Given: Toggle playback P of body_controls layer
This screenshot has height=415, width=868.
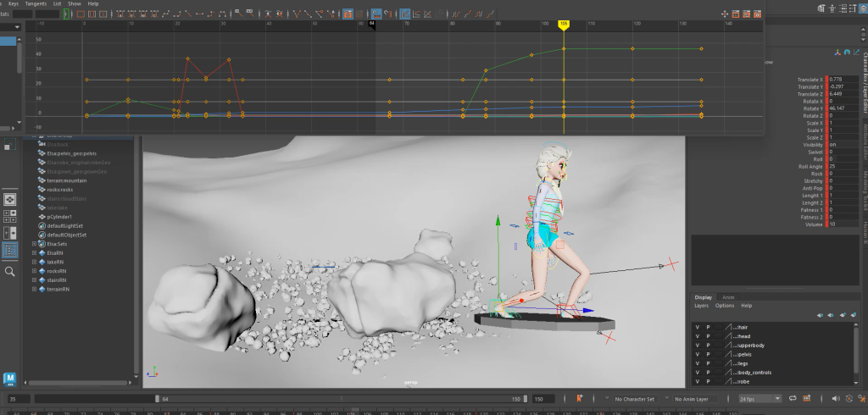Looking at the screenshot, I should click(708, 373).
